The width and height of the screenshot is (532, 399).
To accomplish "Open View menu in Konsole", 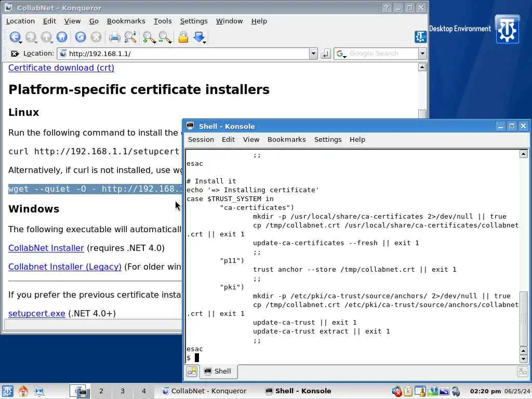I will (x=251, y=139).
